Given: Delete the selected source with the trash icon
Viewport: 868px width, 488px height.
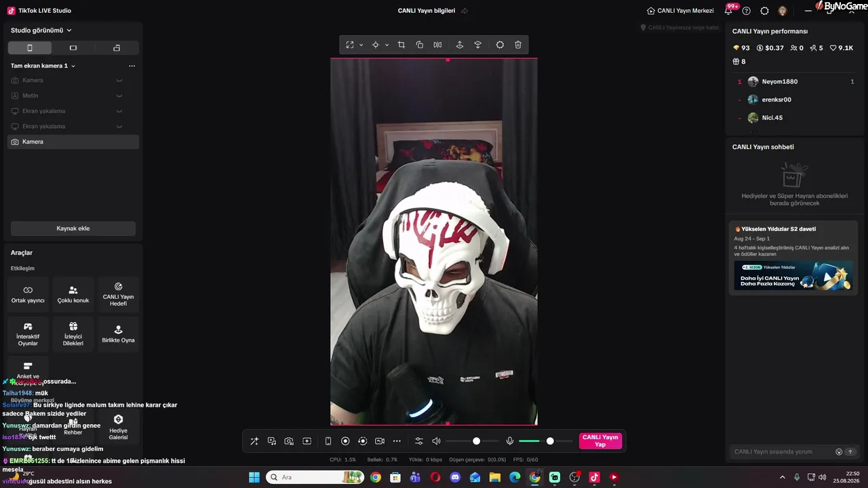Looking at the screenshot, I should click(x=518, y=45).
